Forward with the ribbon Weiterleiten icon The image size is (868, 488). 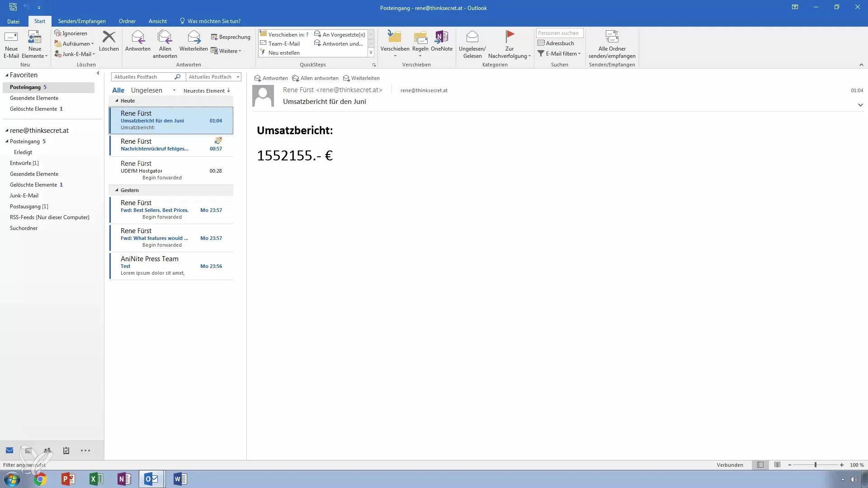click(193, 41)
